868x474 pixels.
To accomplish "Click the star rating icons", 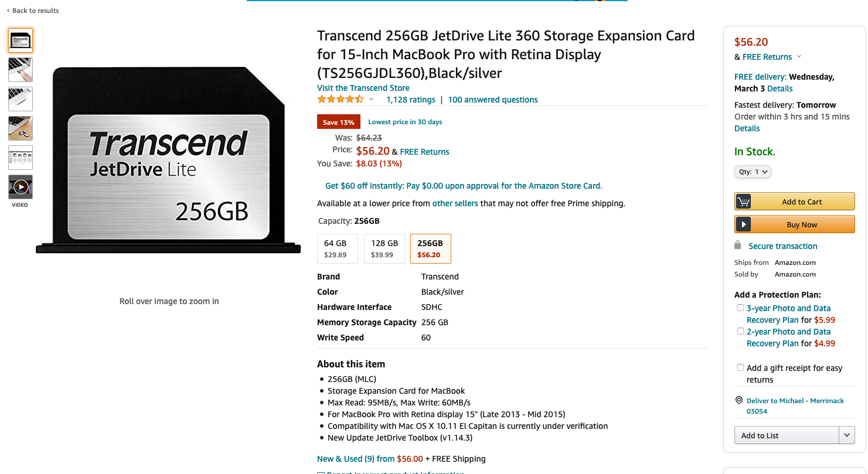I will (341, 100).
